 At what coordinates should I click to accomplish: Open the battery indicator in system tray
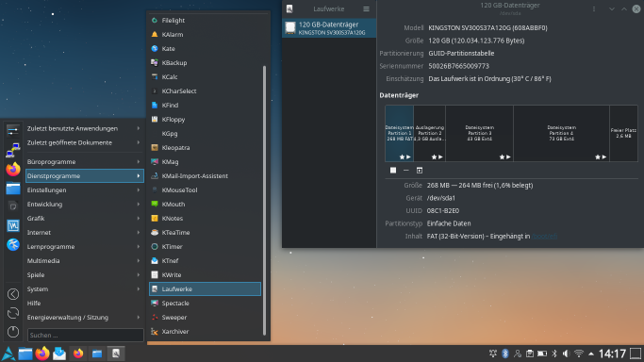click(542, 354)
